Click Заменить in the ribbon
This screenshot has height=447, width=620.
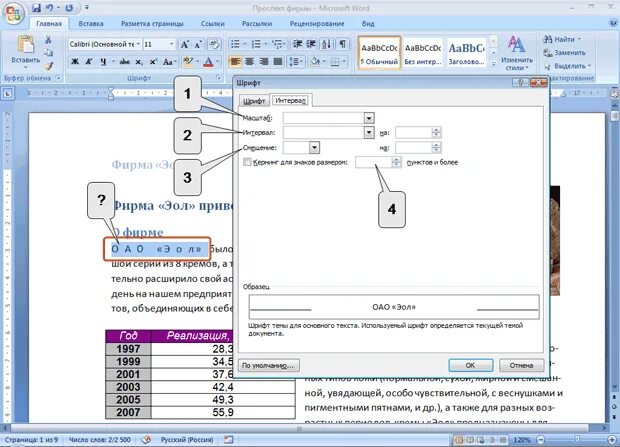(565, 52)
